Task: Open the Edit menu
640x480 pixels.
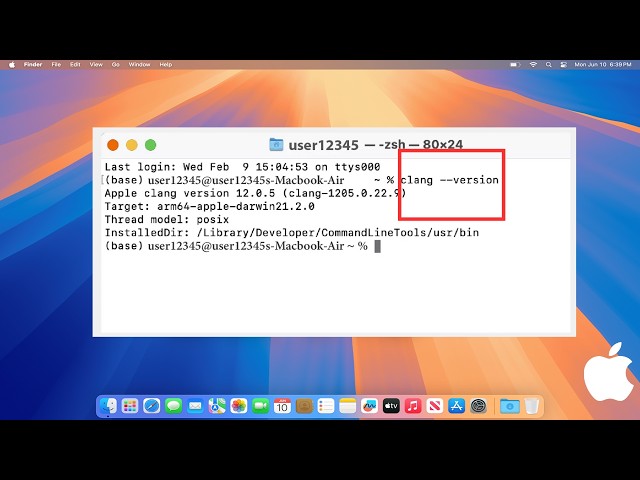Action: [x=75, y=64]
